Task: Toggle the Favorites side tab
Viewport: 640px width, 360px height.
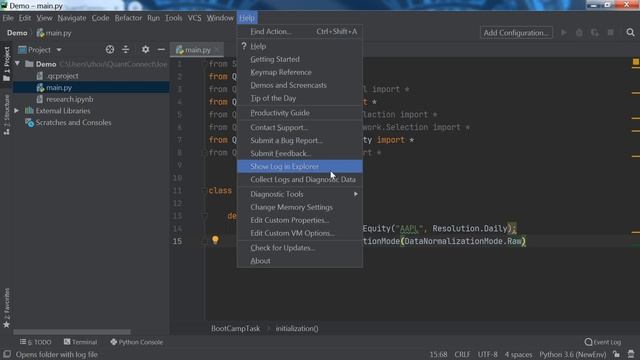Action: 7,307
